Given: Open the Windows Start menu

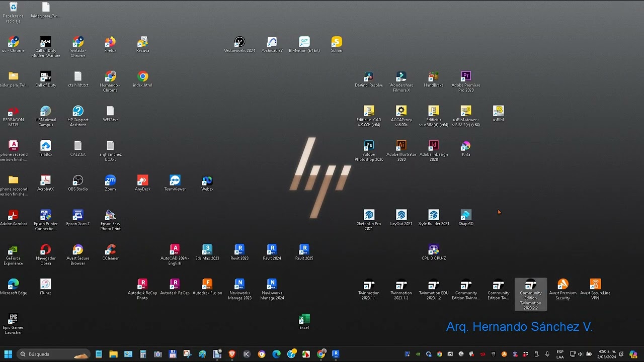Looking at the screenshot, I should [8, 354].
